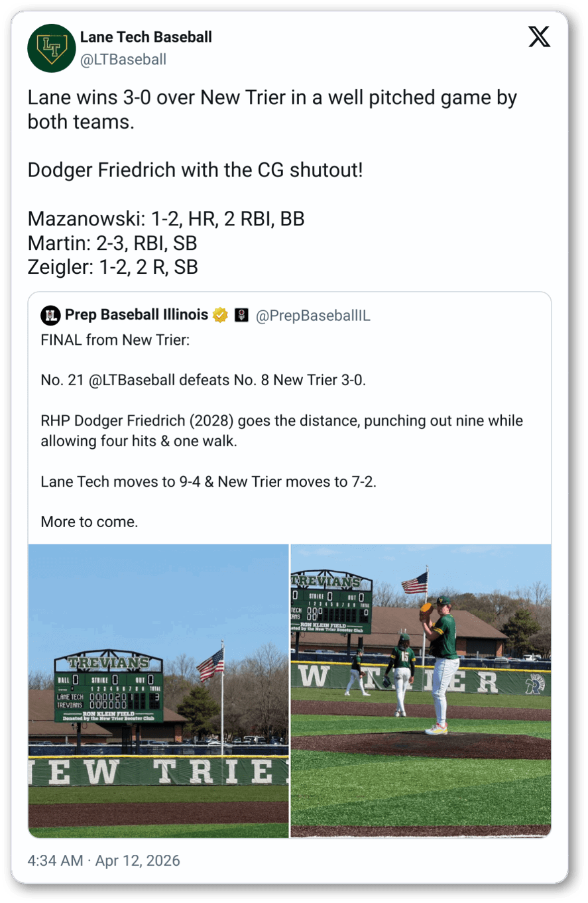This screenshot has width=588, height=903.
Task: Click the "More to come." line
Action: (x=89, y=522)
